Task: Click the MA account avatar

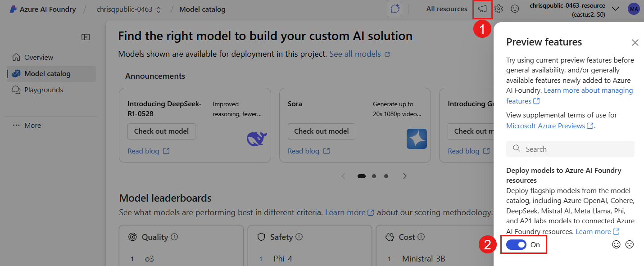Action: pyautogui.click(x=634, y=9)
